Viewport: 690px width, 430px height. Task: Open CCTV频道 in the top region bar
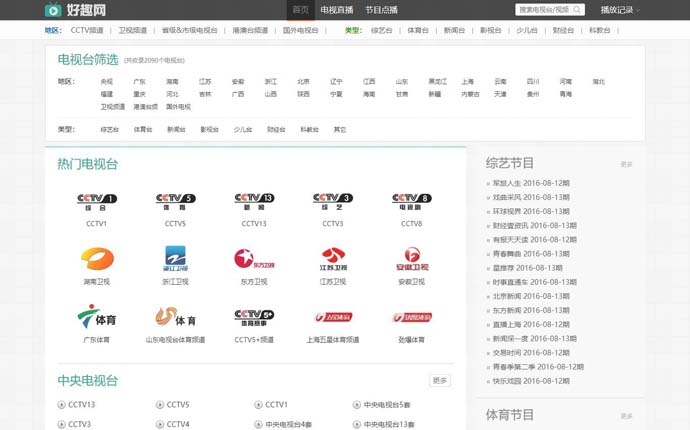click(x=87, y=30)
